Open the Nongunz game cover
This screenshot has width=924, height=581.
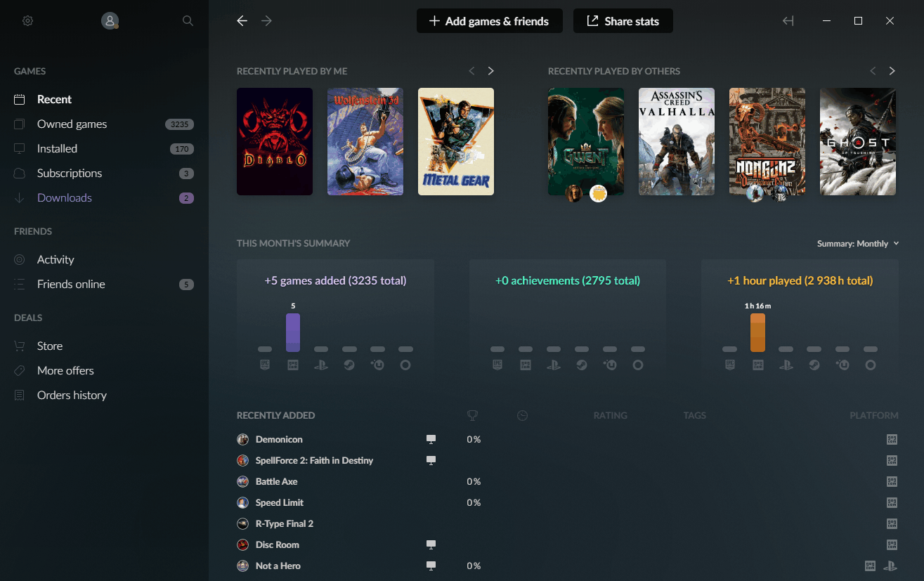(767, 141)
